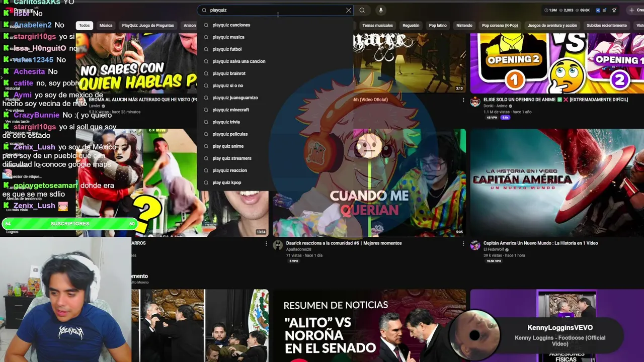The height and width of the screenshot is (362, 644).
Task: Go to Donki - Anime channel name
Action: [496, 106]
